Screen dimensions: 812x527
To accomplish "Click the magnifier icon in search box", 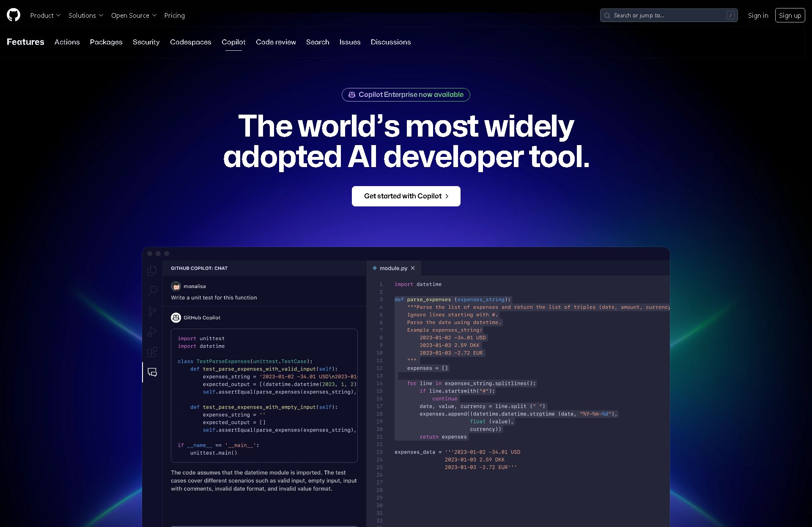I will click(x=607, y=15).
